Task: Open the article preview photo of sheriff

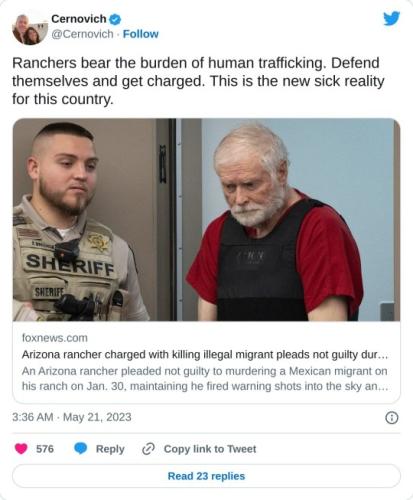Action: click(206, 220)
